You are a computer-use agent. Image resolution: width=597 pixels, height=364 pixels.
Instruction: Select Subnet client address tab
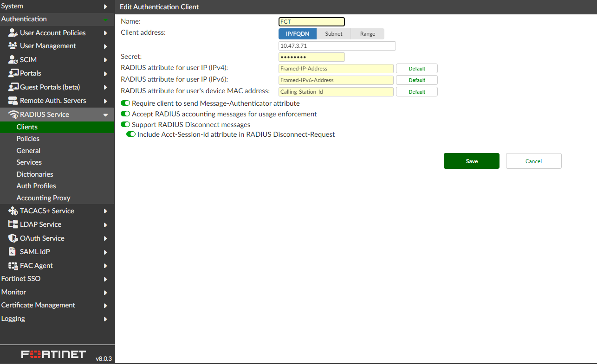coord(334,34)
